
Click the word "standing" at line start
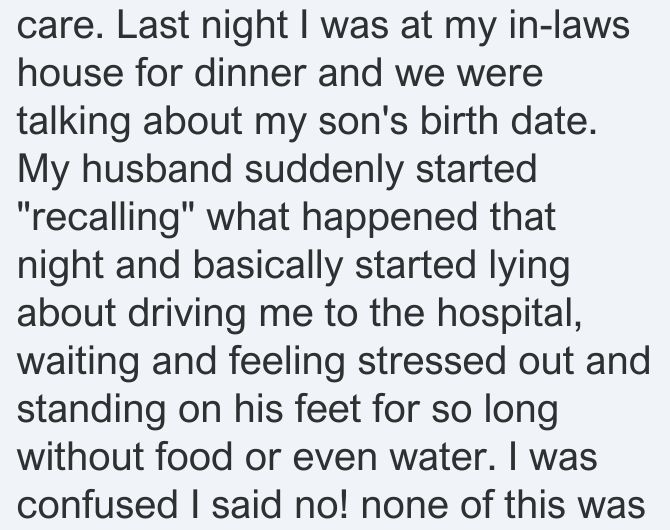(91, 410)
